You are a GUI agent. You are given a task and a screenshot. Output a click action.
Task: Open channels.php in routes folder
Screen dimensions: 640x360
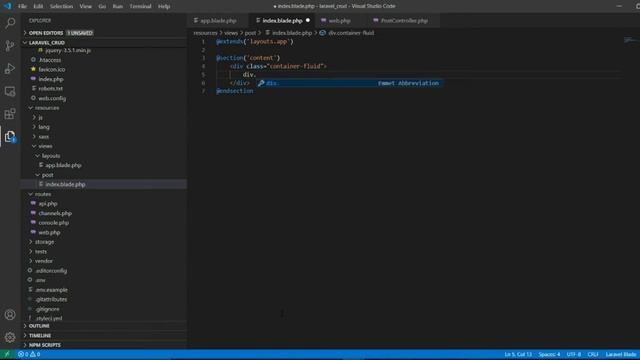55,213
